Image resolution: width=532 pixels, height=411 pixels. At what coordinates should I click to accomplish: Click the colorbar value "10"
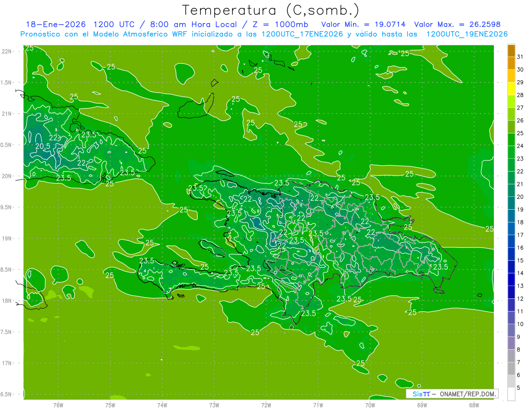tap(520, 324)
